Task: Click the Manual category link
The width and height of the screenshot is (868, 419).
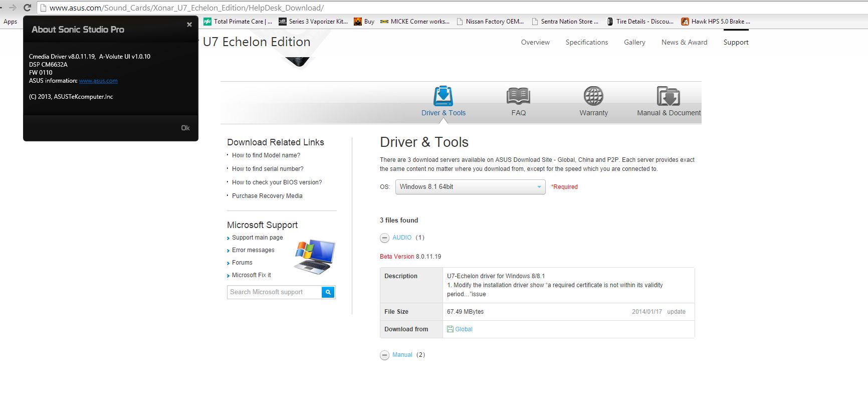Action: (x=402, y=355)
